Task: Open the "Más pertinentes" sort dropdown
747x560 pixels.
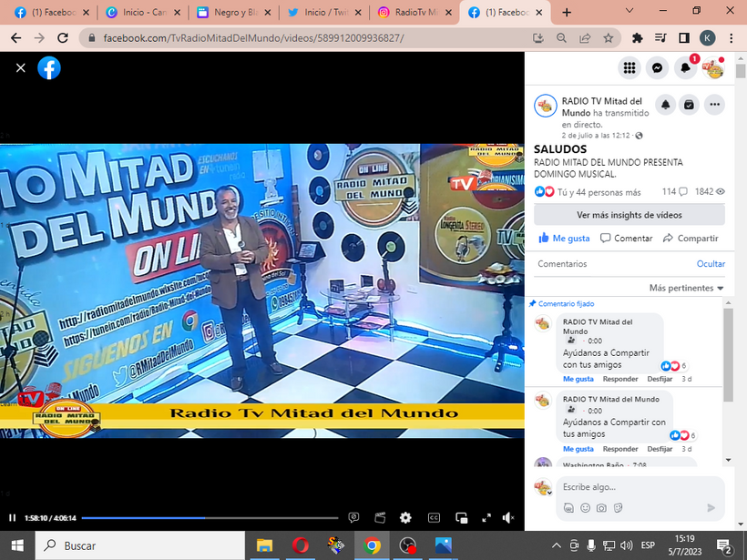Action: (x=687, y=288)
